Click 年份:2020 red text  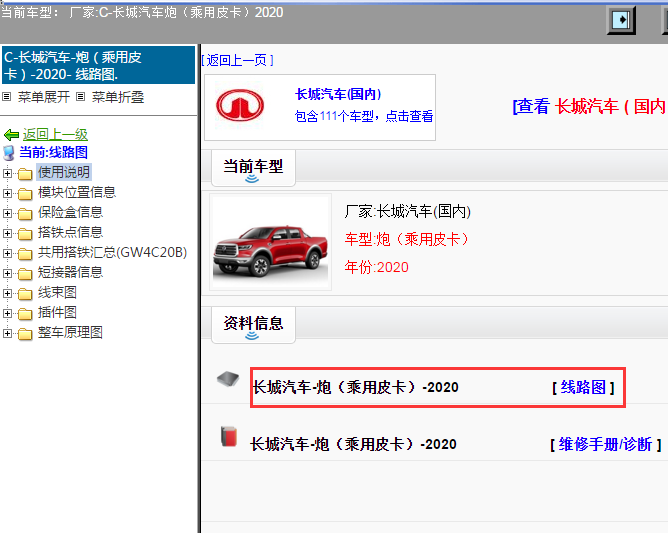pyautogui.click(x=377, y=267)
